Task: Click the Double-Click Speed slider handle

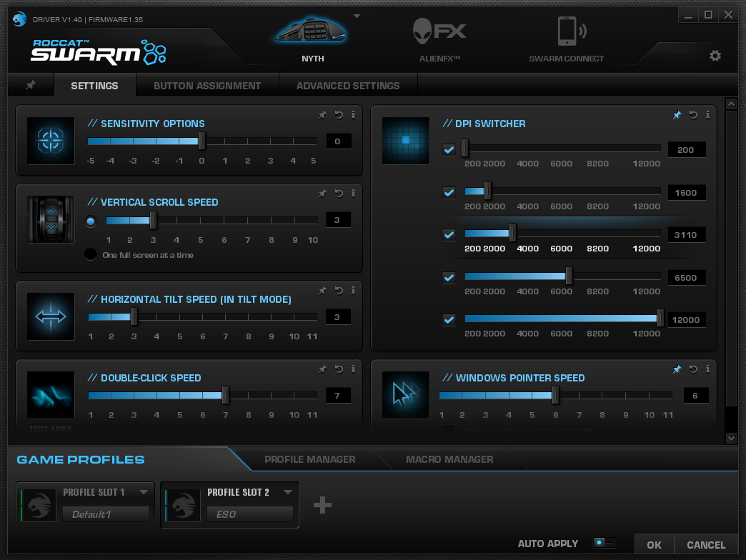Action: tap(226, 395)
